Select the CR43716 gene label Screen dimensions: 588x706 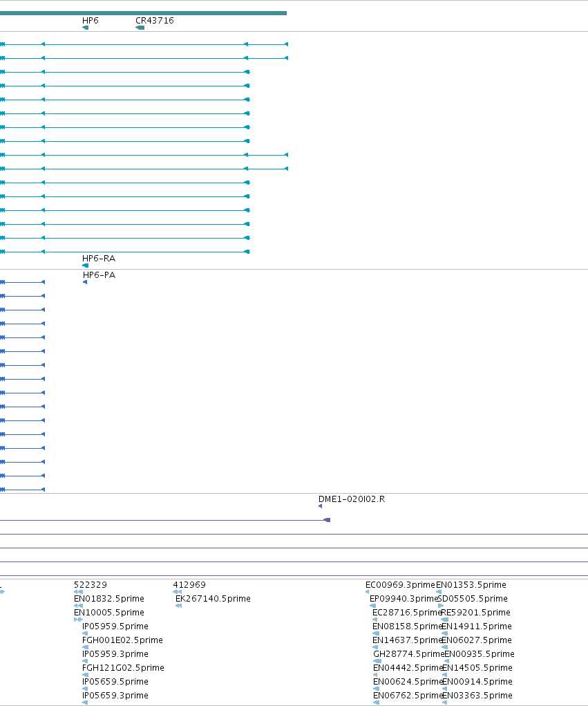point(154,21)
